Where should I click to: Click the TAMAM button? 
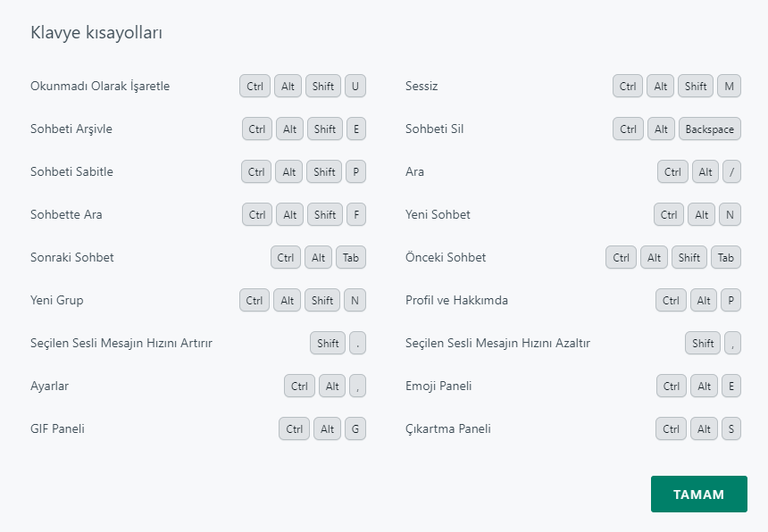coord(698,495)
